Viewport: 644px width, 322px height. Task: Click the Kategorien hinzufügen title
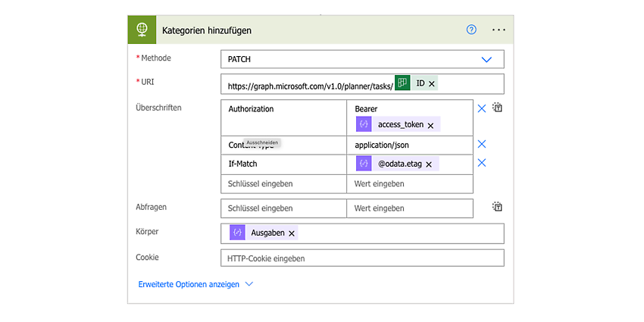click(x=207, y=30)
